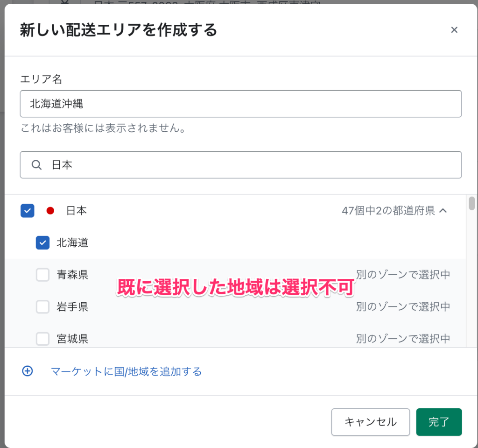Click the キャンセル button

pyautogui.click(x=370, y=422)
